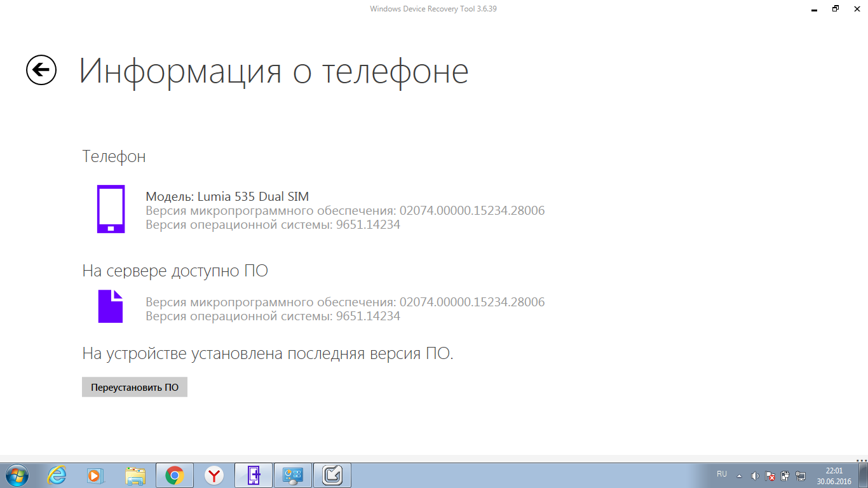Switch to Windows Device Recovery Tool in taskbar
This screenshot has height=488, width=868.
point(254,475)
